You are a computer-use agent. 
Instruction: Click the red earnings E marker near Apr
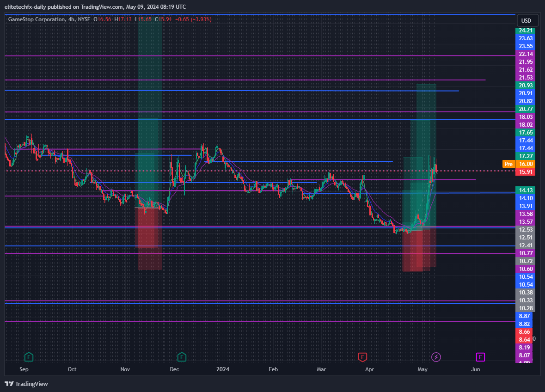click(x=362, y=357)
